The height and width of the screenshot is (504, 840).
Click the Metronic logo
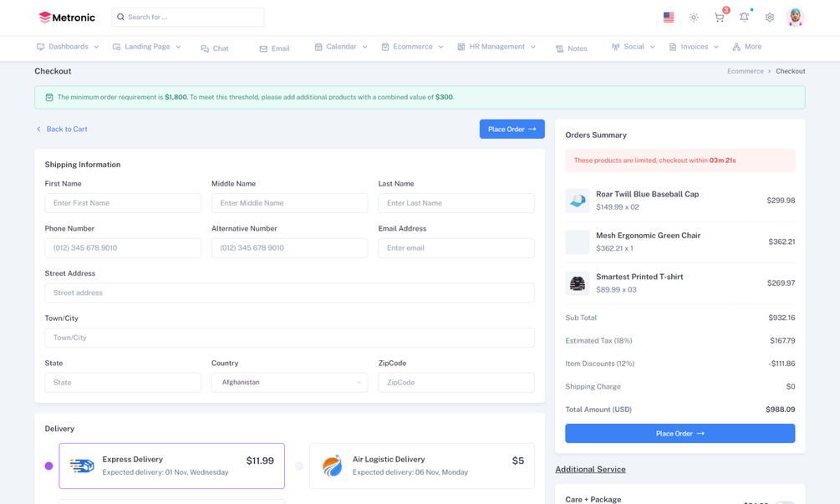[67, 18]
